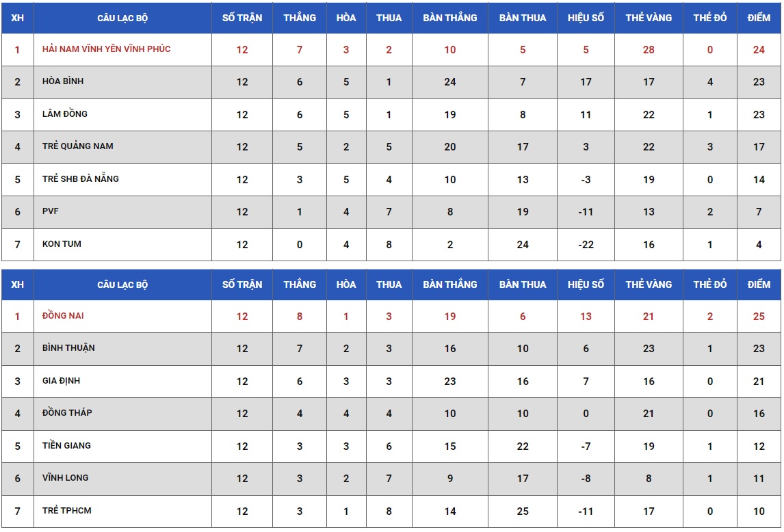Click the Trẻ Quảng Nam club name
The height and width of the screenshot is (532, 784).
[x=78, y=146]
